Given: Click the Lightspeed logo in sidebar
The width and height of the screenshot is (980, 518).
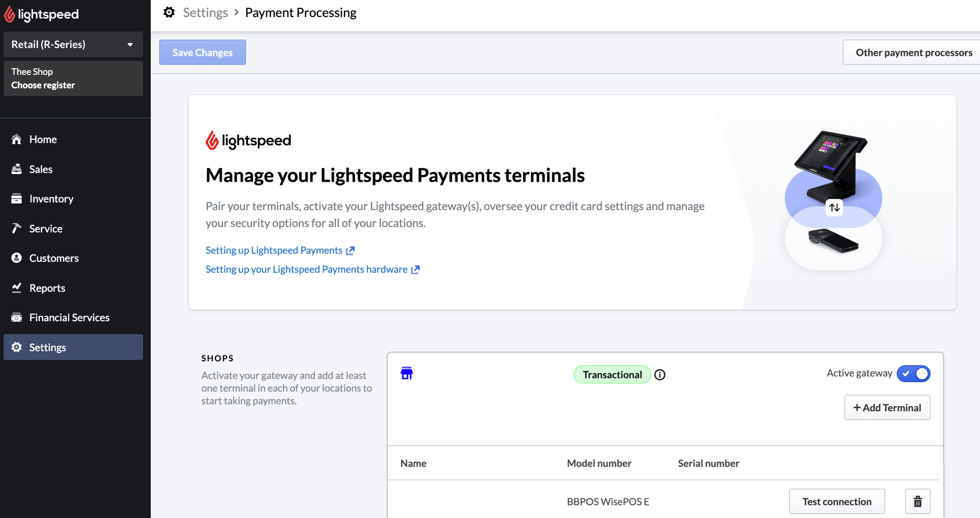Looking at the screenshot, I should (x=41, y=14).
